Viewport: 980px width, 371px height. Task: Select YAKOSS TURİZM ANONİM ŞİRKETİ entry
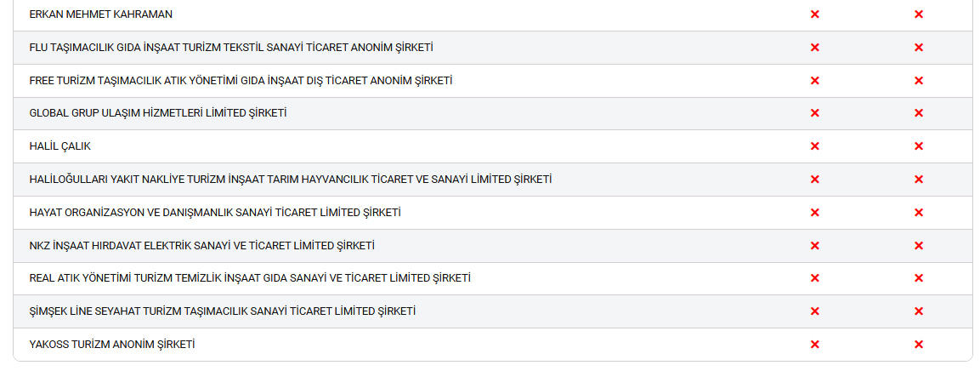(111, 345)
